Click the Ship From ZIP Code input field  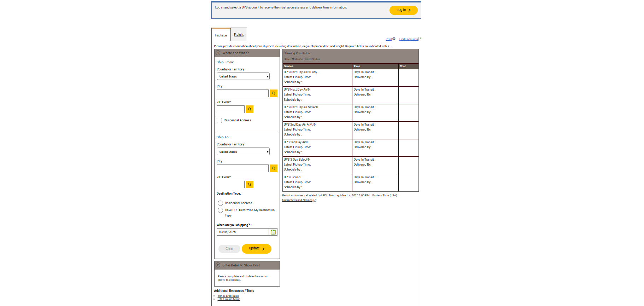click(231, 109)
